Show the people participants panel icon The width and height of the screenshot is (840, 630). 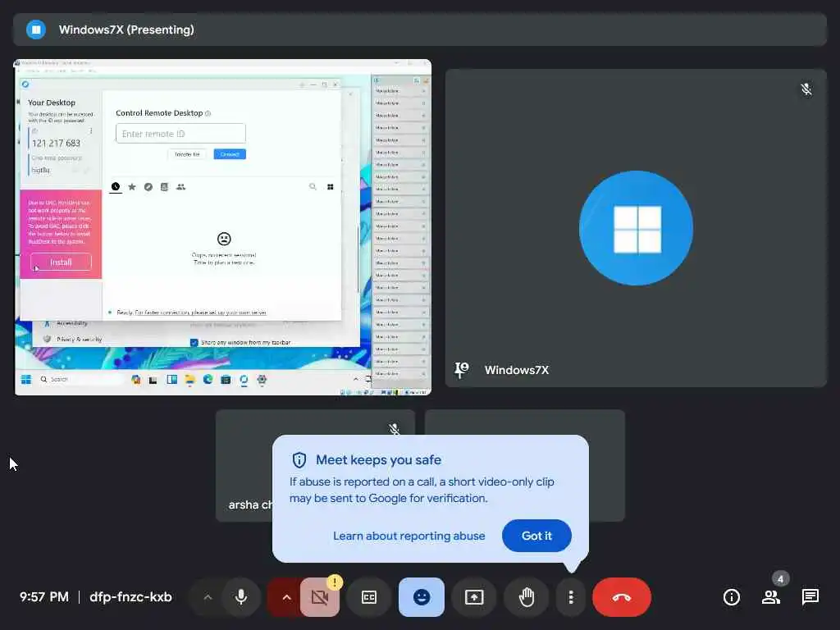771,597
